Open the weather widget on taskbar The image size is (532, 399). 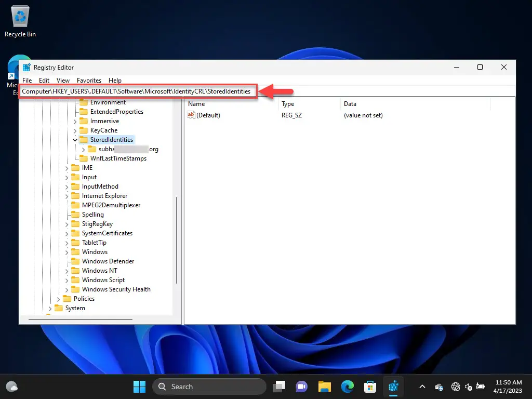12,387
